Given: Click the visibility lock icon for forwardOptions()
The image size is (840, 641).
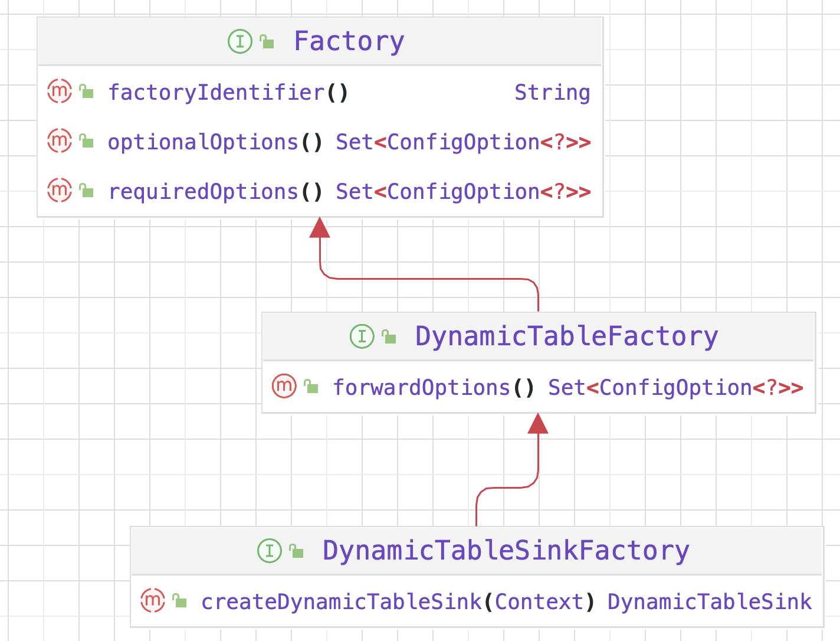Looking at the screenshot, I should point(311,387).
